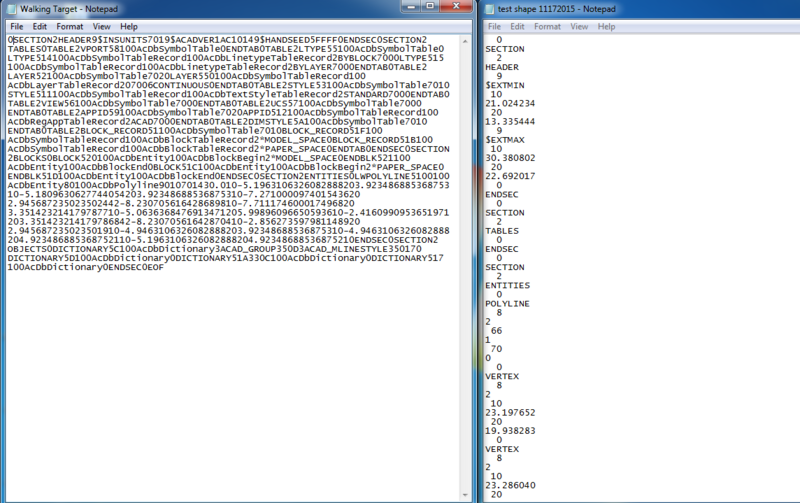Viewport: 800px width, 503px height.
Task: Click value 19.938283 in test shape
Action: point(510,431)
